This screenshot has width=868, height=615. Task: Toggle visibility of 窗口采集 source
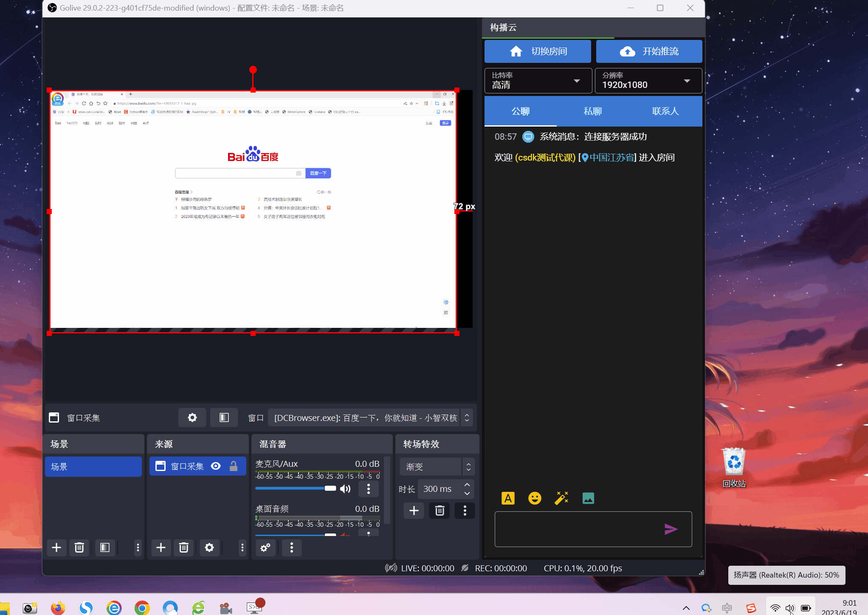216,466
